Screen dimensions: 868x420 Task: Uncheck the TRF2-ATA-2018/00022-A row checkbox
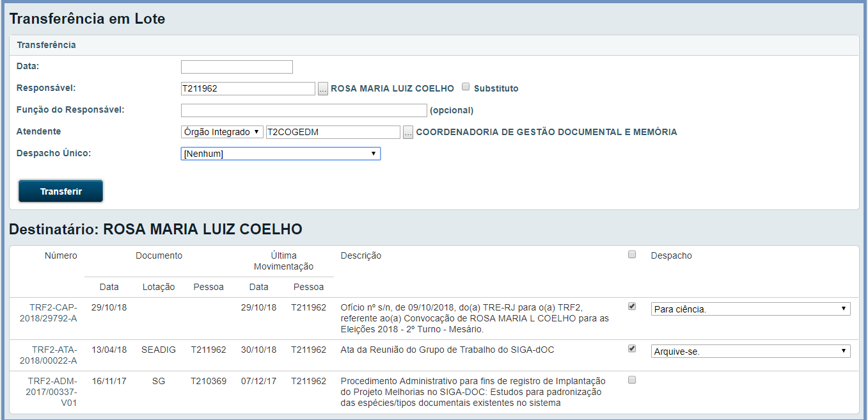[632, 349]
